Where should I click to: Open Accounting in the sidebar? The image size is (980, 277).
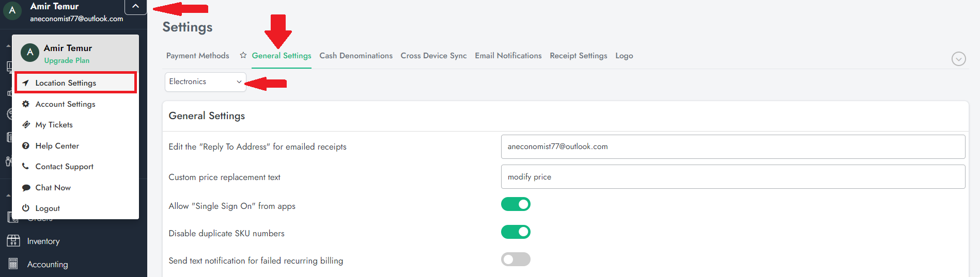47,265
